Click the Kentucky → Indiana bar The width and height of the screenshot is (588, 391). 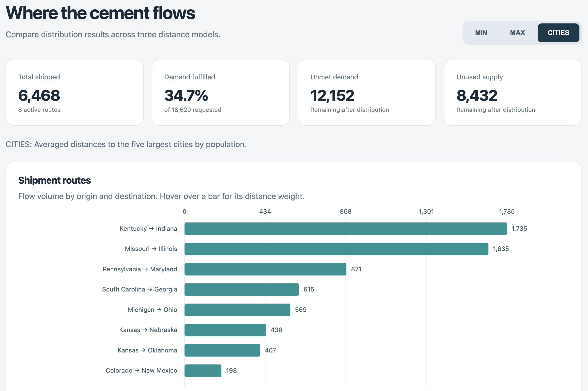tap(346, 229)
